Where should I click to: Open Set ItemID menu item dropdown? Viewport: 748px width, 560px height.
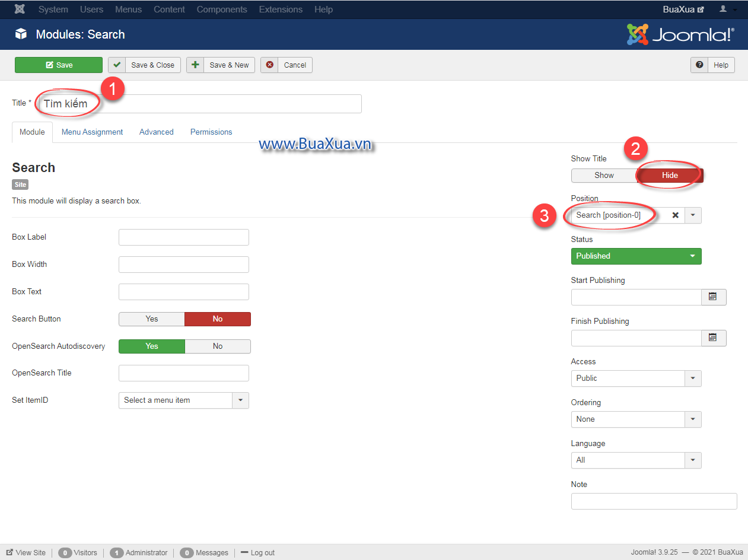pyautogui.click(x=184, y=400)
